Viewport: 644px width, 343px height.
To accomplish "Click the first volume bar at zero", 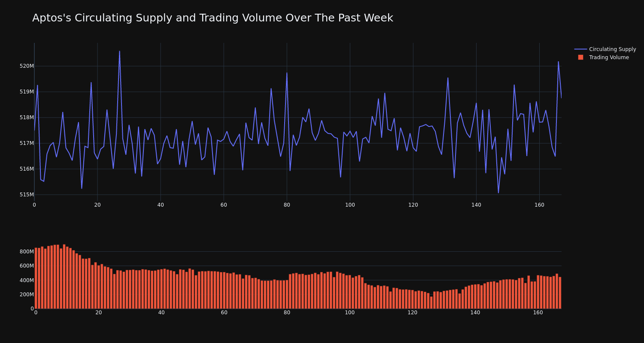I will click(x=36, y=278).
